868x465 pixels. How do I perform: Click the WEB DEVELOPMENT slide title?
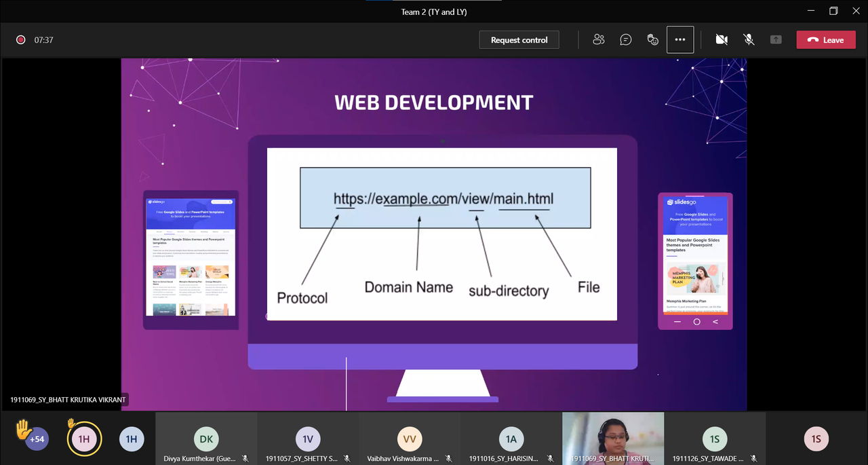pyautogui.click(x=434, y=103)
